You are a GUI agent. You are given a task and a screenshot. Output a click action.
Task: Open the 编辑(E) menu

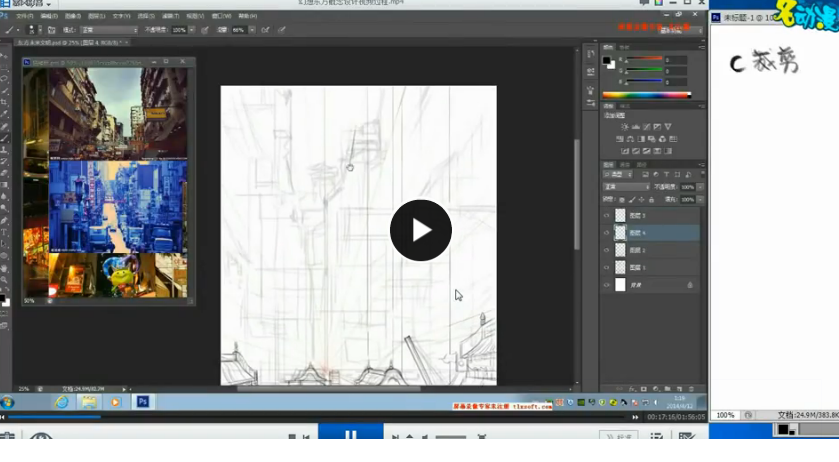click(49, 16)
